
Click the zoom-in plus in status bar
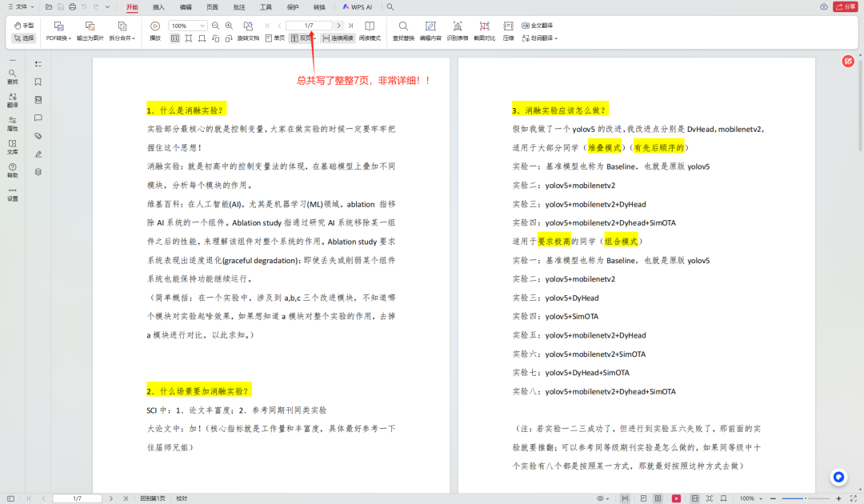838,498
